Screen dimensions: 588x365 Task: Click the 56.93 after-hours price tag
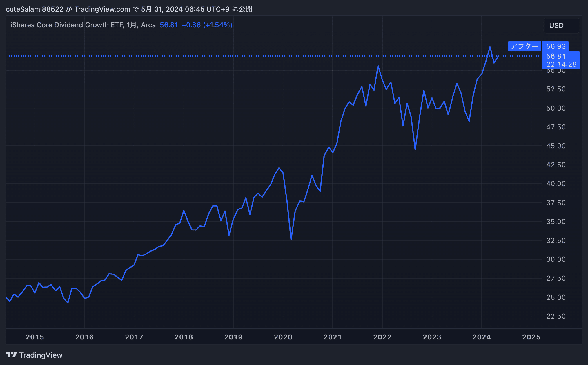coord(556,46)
